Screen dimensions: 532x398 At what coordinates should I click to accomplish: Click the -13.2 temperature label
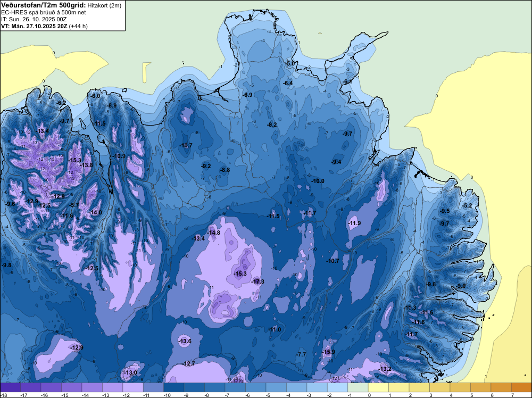click(x=385, y=369)
